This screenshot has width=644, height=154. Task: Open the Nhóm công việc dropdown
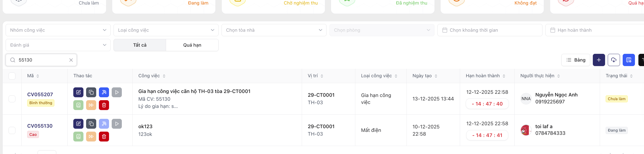[58, 30]
